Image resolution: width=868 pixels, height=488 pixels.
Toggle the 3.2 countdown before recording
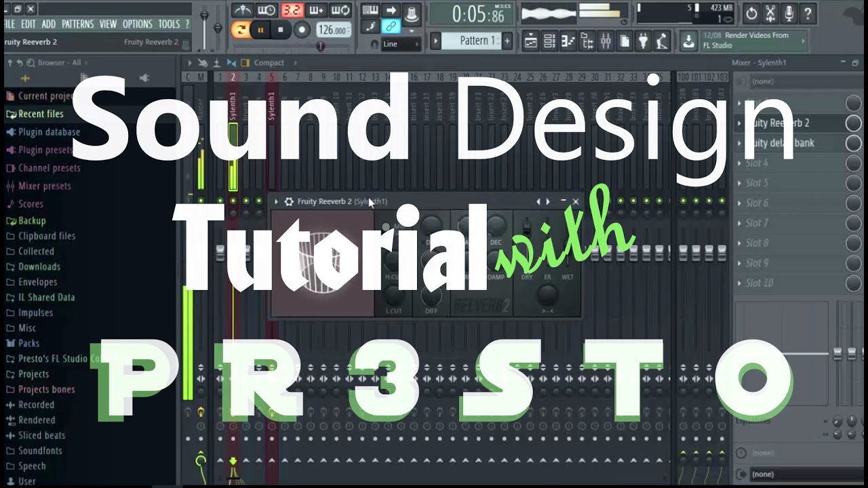tap(292, 10)
